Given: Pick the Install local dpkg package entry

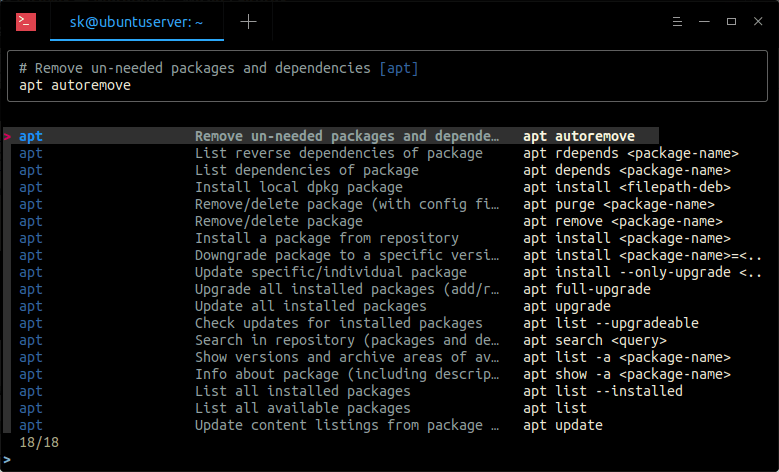Looking at the screenshot, I should (x=298, y=187).
